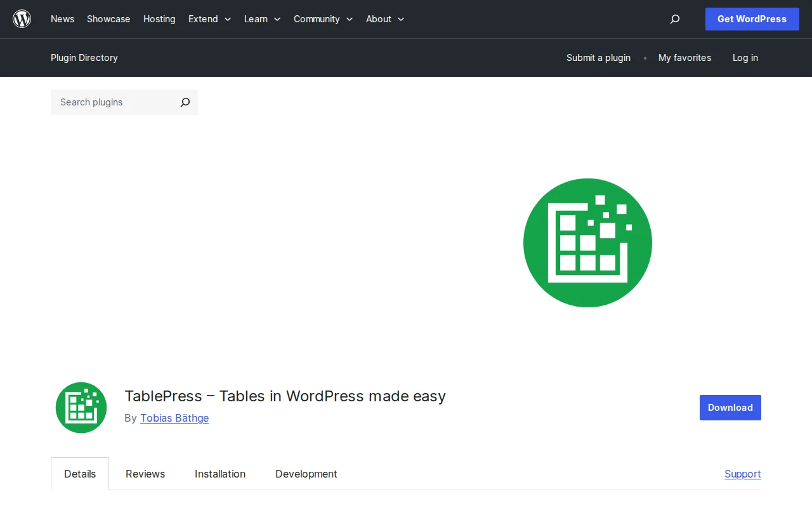Image resolution: width=812 pixels, height=508 pixels.
Task: Open the Tobias Bäthge author link
Action: point(174,418)
